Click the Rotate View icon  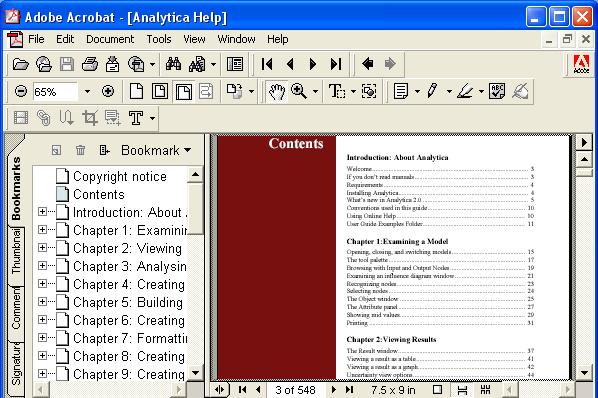coord(235,91)
